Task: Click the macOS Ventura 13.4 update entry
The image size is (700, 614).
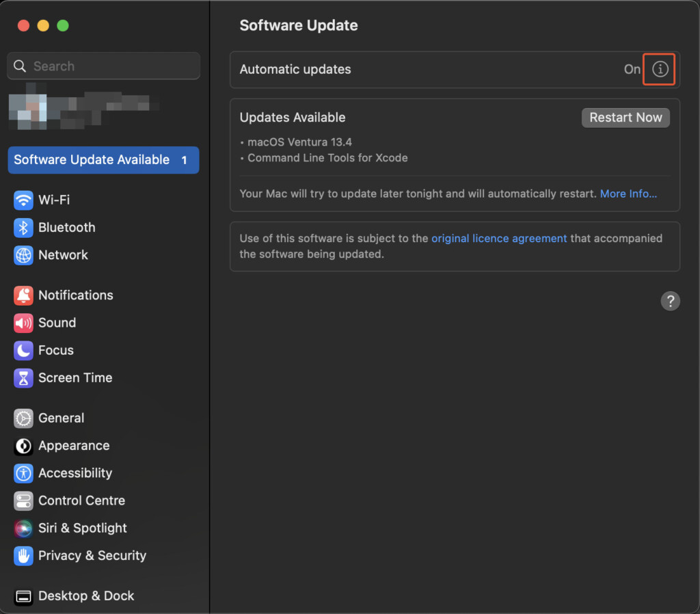Action: tap(299, 142)
